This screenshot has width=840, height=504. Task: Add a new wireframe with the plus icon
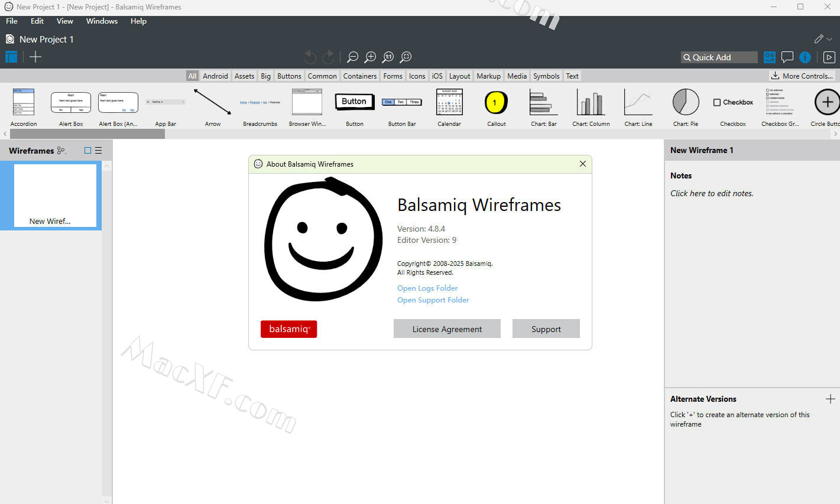click(35, 57)
